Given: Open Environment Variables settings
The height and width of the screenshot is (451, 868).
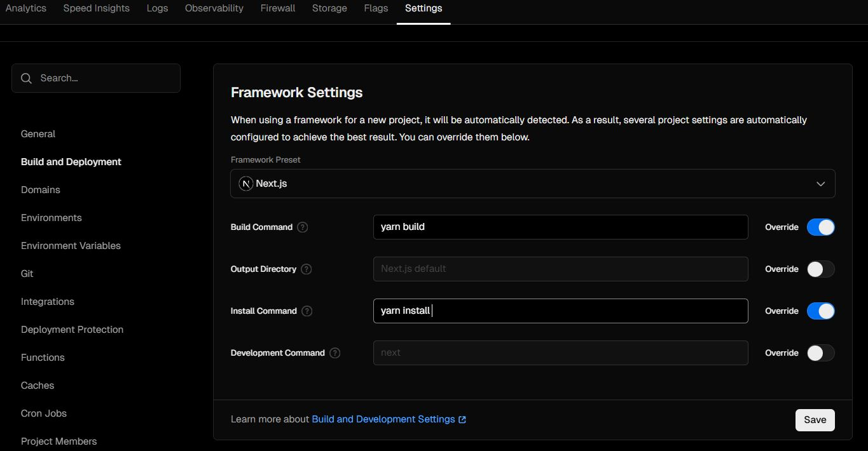Looking at the screenshot, I should [x=71, y=246].
